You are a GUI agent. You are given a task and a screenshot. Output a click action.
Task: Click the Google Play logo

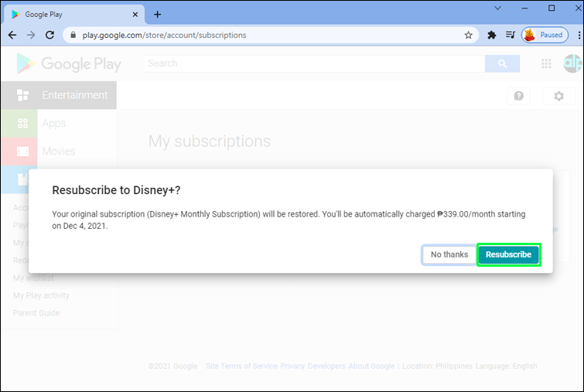[x=70, y=63]
